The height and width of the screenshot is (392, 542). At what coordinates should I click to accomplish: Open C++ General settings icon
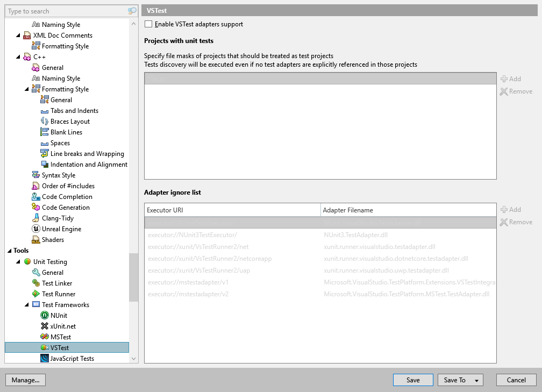point(35,68)
